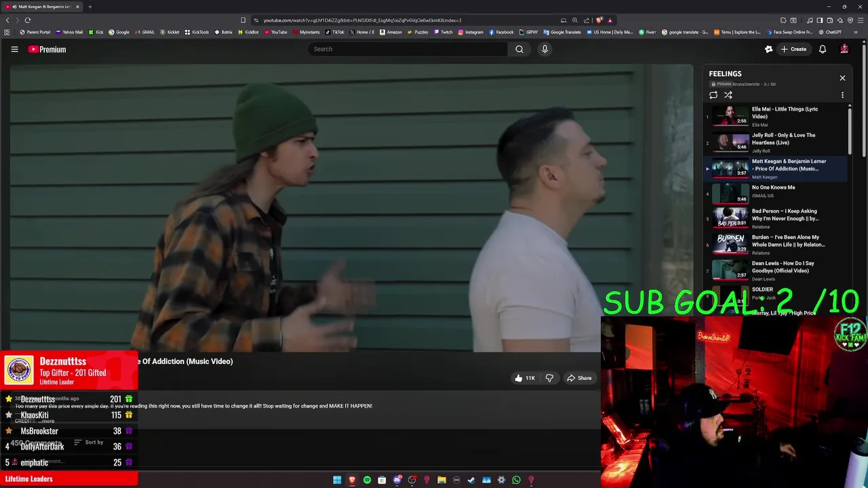
Task: Select Burden – I've Been Alone track
Action: 776,244
